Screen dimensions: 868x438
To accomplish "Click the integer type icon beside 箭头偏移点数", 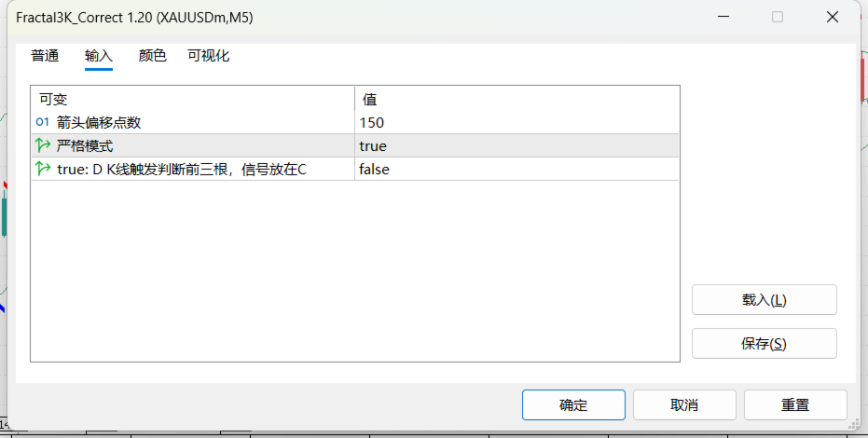I will [43, 122].
